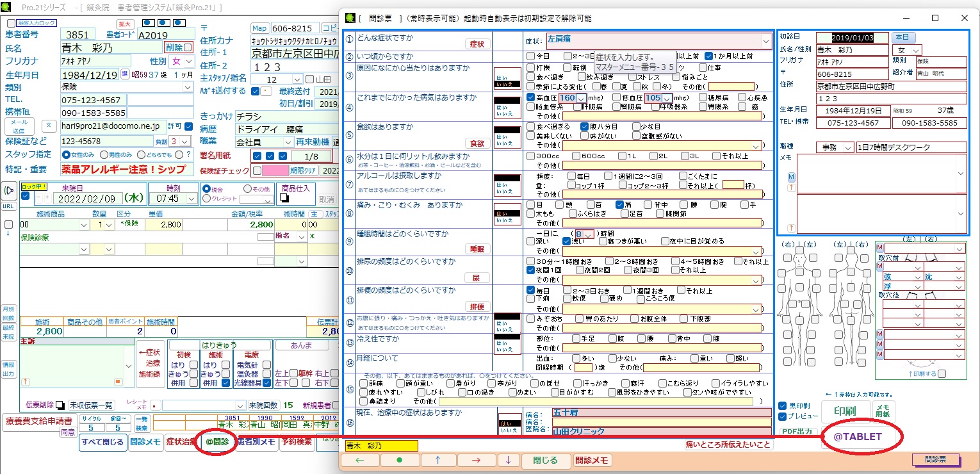
Task: Click the 印刷 print button
Action: pos(845,411)
